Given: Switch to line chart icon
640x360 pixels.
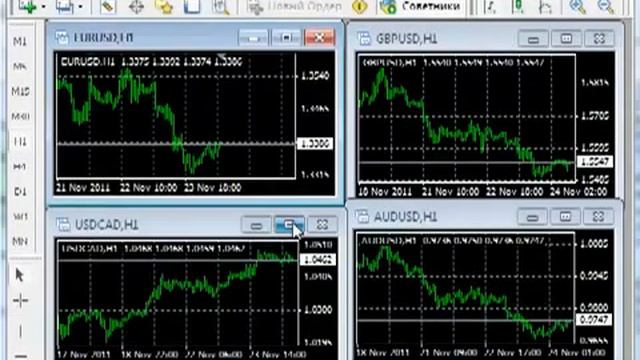Looking at the screenshot, I should (x=546, y=7).
